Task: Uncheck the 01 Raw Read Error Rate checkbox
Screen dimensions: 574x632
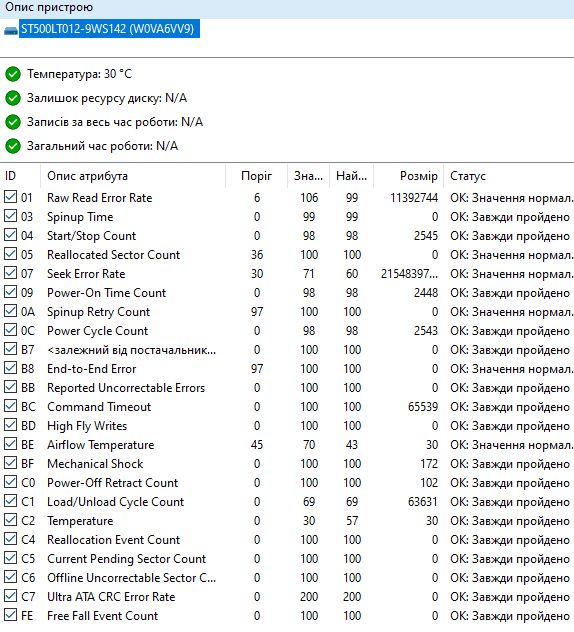Action: tap(10, 197)
